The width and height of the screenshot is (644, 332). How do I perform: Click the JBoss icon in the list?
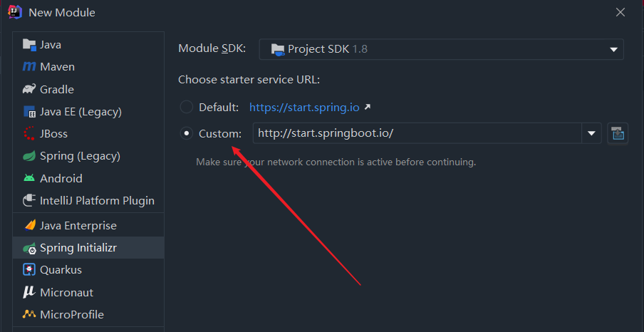[x=29, y=133]
